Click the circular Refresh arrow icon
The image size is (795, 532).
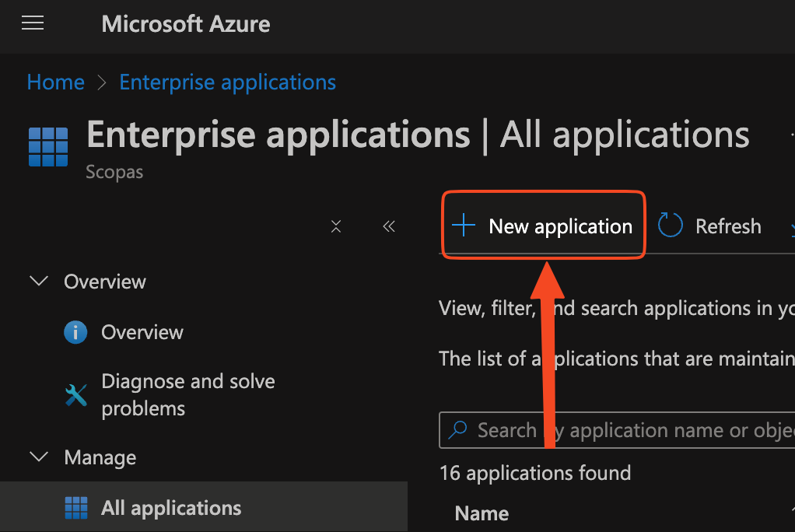[670, 226]
